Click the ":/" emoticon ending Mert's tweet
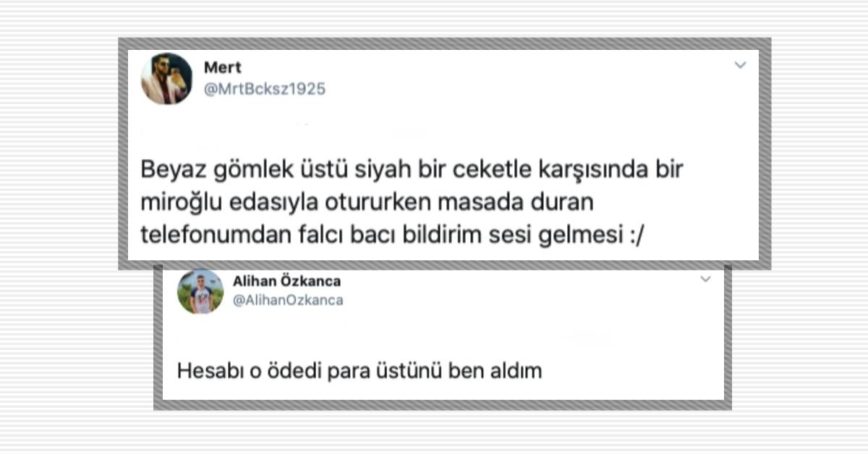 tap(631, 236)
